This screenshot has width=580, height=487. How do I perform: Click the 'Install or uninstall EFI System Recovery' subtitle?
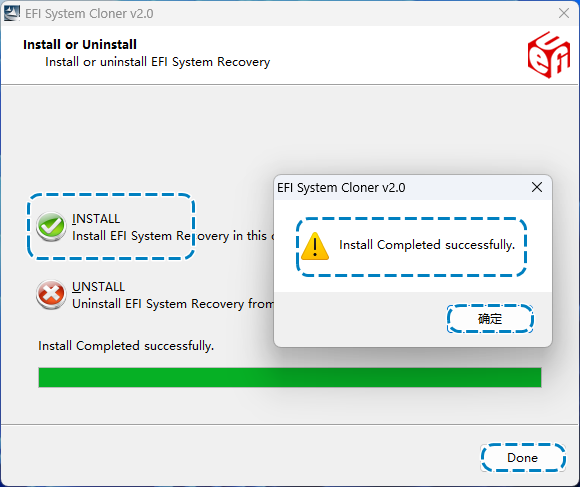[x=158, y=62]
